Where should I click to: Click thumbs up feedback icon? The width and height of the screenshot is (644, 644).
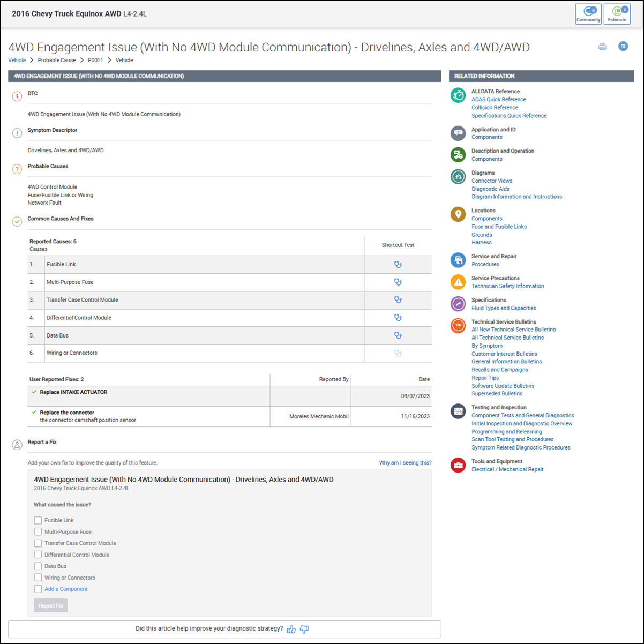coord(291,630)
